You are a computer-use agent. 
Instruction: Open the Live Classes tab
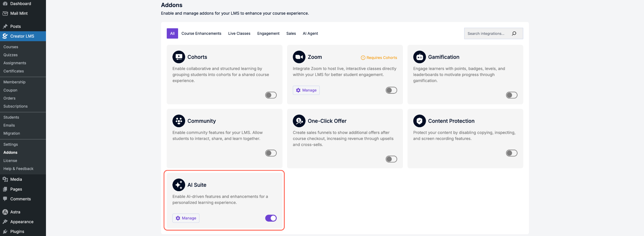click(239, 33)
